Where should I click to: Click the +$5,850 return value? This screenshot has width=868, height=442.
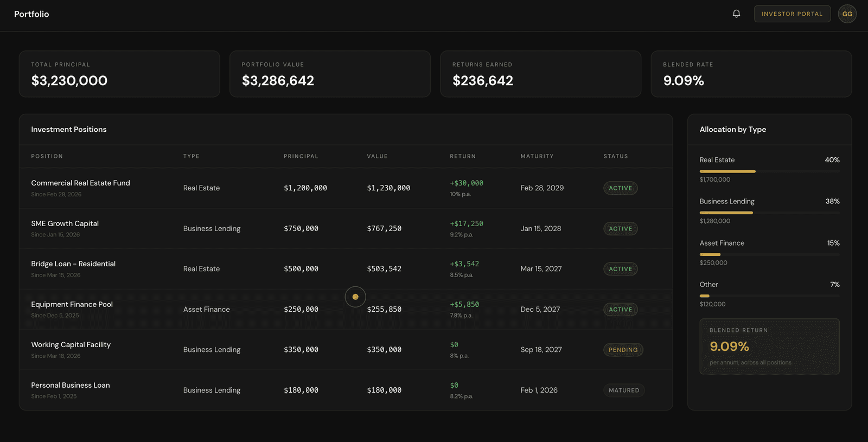tap(464, 305)
